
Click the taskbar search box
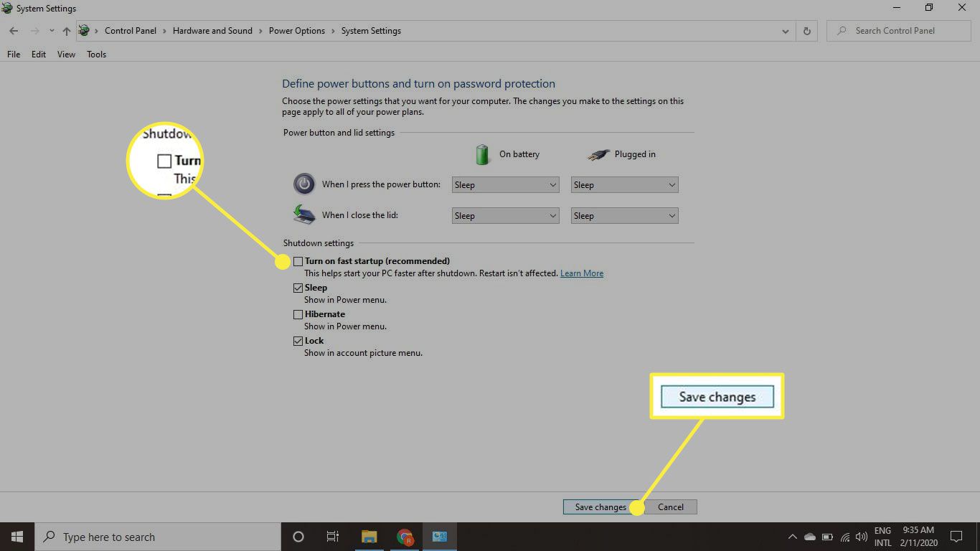pyautogui.click(x=158, y=537)
